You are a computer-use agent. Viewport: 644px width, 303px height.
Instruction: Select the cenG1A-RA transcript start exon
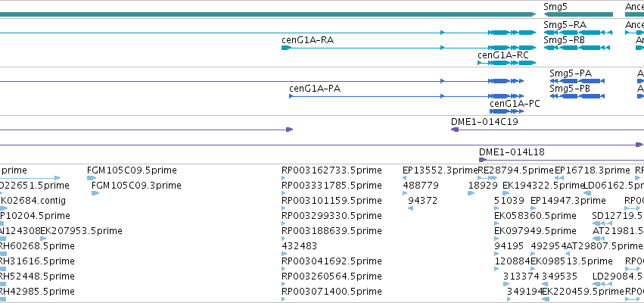pos(286,48)
